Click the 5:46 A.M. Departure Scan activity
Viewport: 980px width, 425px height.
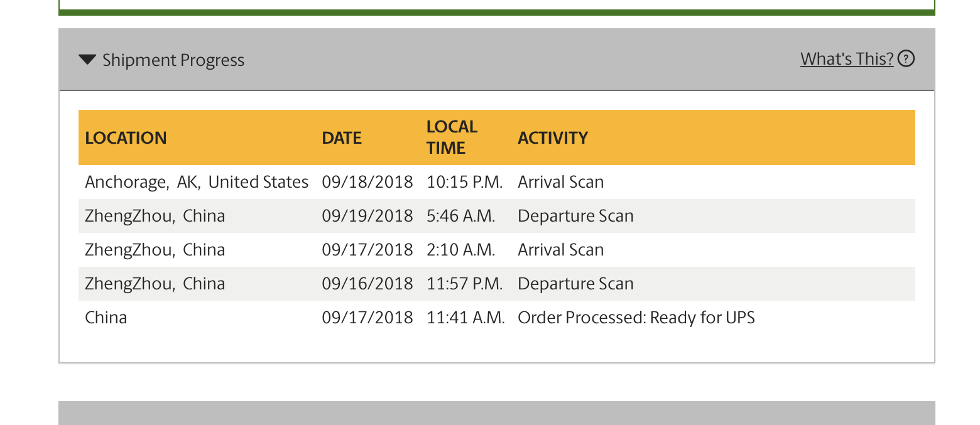[575, 216]
